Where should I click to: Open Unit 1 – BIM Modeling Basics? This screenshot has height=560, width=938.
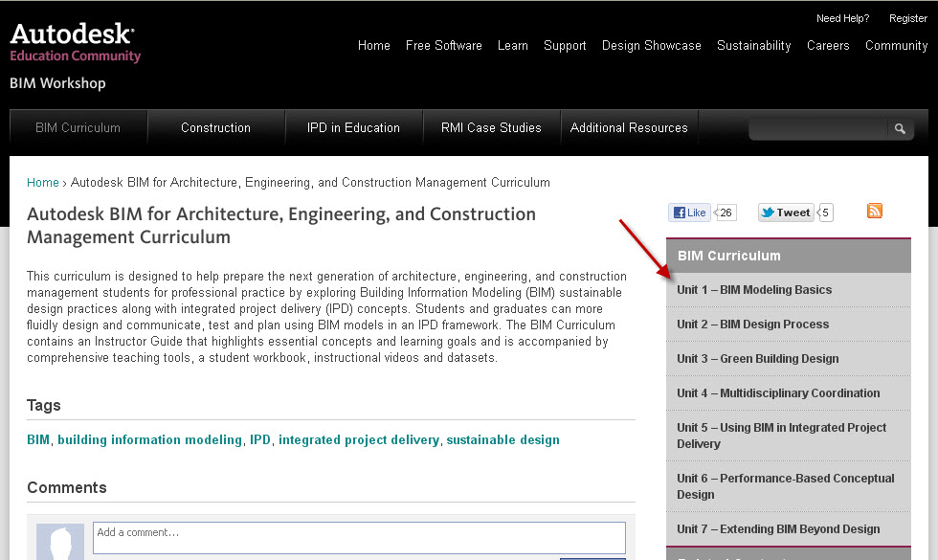click(x=789, y=289)
